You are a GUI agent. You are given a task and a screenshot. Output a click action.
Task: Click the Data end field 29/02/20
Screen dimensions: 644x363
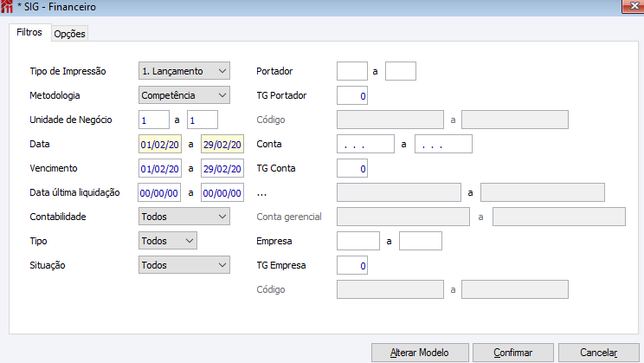click(x=222, y=144)
